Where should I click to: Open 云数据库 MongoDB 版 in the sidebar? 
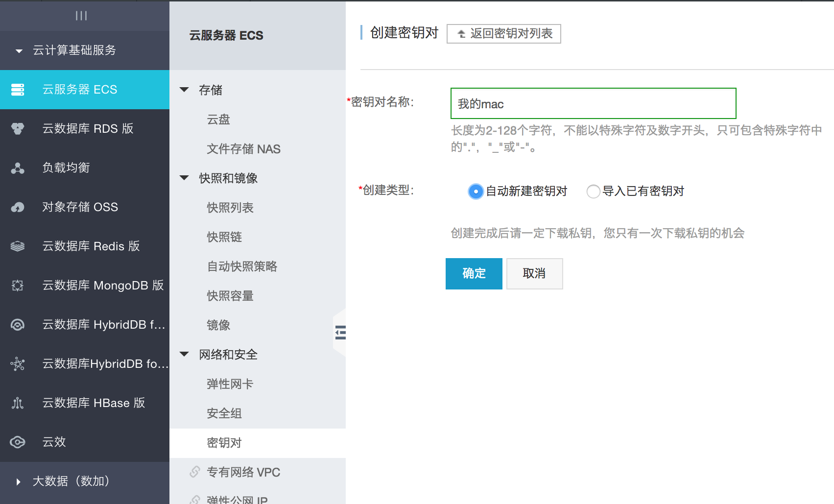pyautogui.click(x=85, y=286)
